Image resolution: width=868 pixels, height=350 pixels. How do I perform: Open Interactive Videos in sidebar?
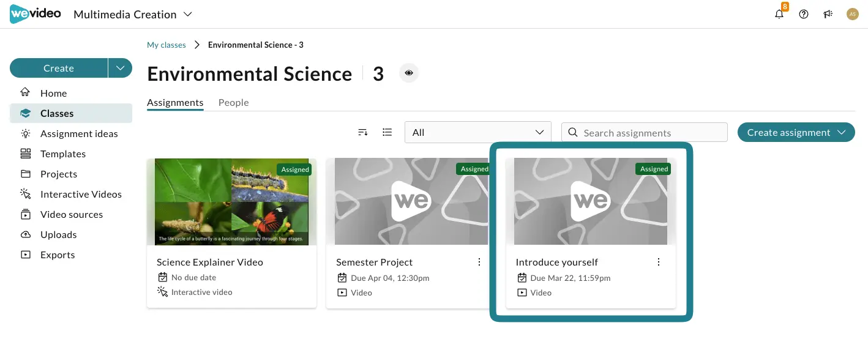coord(70,194)
